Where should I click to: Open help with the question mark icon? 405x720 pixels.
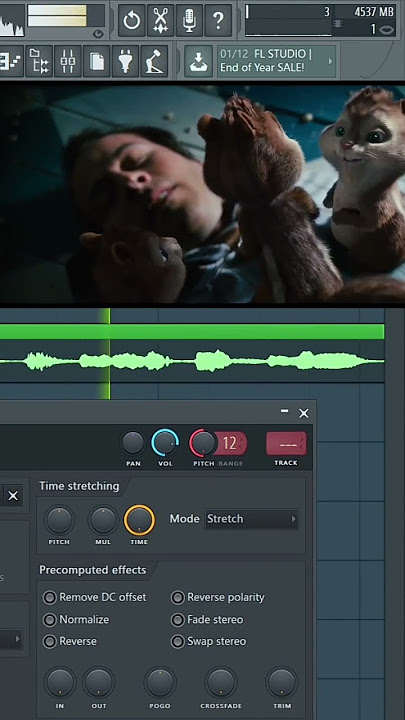[218, 20]
